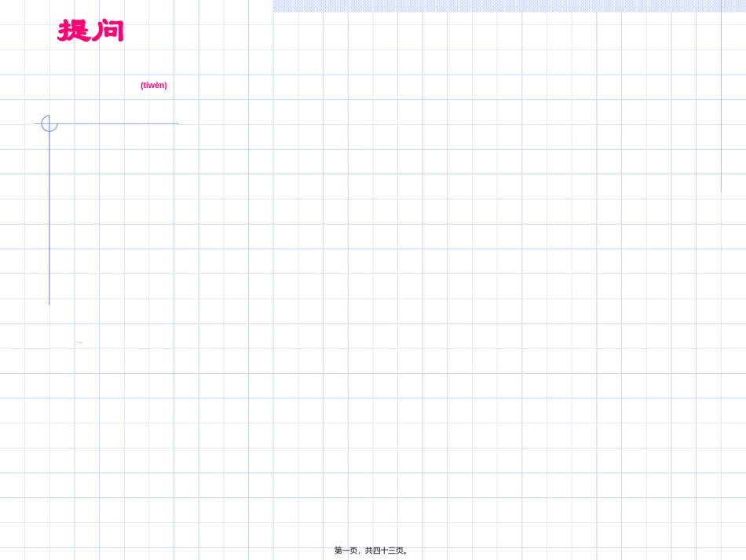Click the pink 提问 title text
The height and width of the screenshot is (560, 746).
90,31
